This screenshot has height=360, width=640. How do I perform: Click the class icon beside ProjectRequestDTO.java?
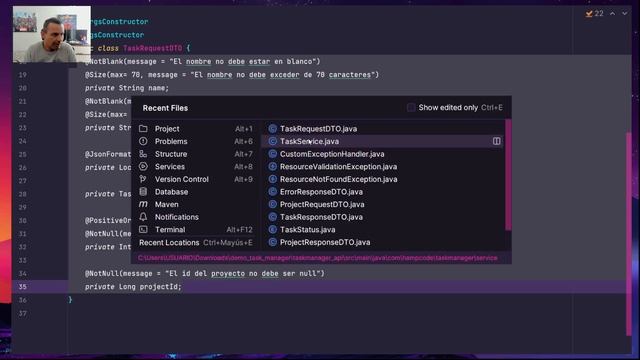[x=273, y=204]
